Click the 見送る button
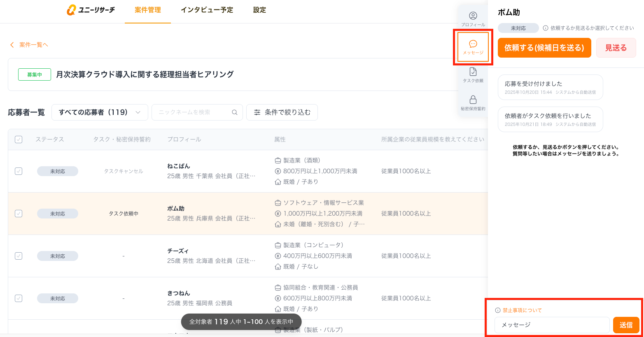The height and width of the screenshot is (337, 644). click(x=616, y=48)
